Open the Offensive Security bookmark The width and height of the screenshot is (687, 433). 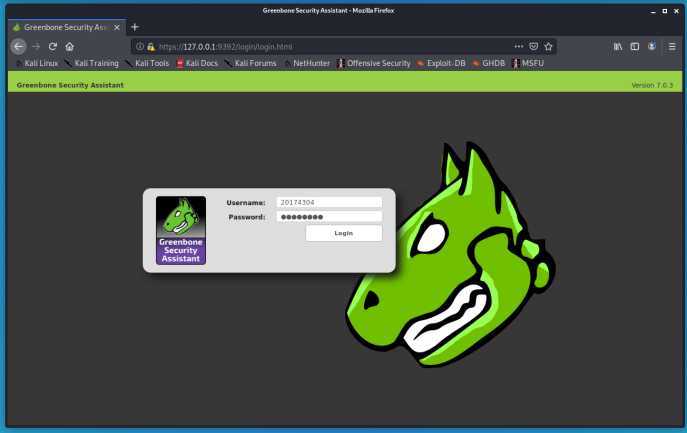tap(374, 63)
